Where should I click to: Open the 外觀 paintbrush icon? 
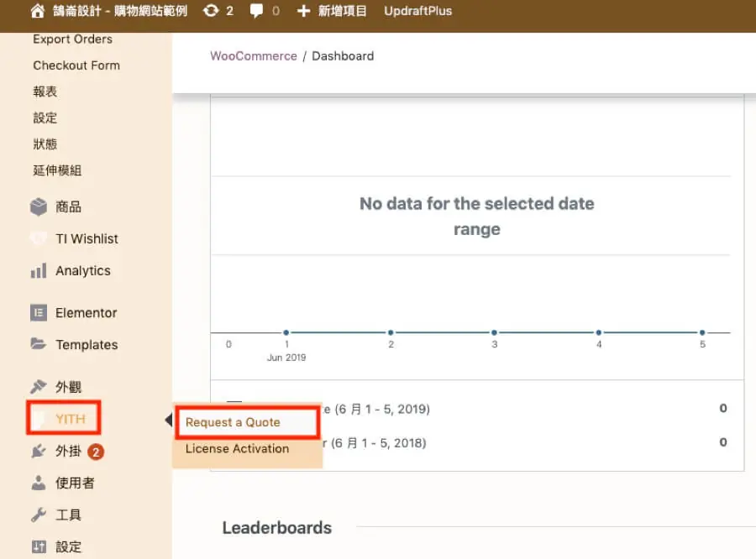click(x=39, y=386)
